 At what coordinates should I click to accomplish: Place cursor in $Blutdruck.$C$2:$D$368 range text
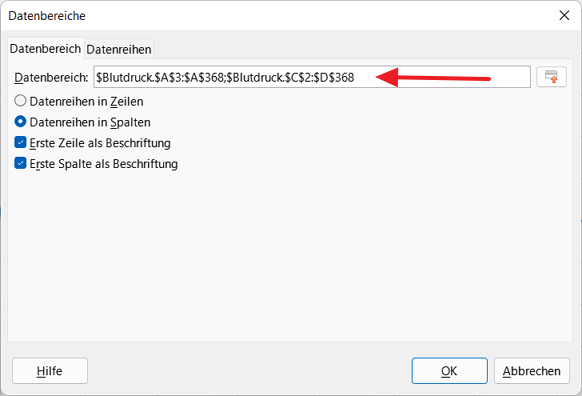(291, 78)
